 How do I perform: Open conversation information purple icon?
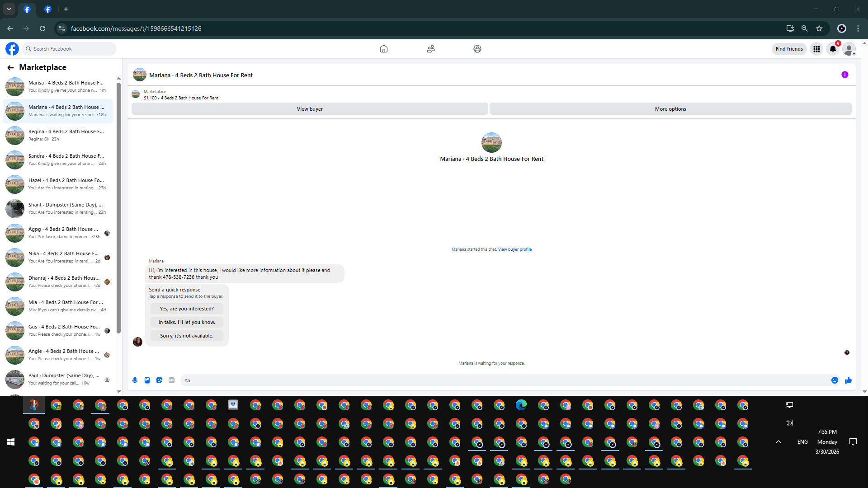(x=844, y=75)
